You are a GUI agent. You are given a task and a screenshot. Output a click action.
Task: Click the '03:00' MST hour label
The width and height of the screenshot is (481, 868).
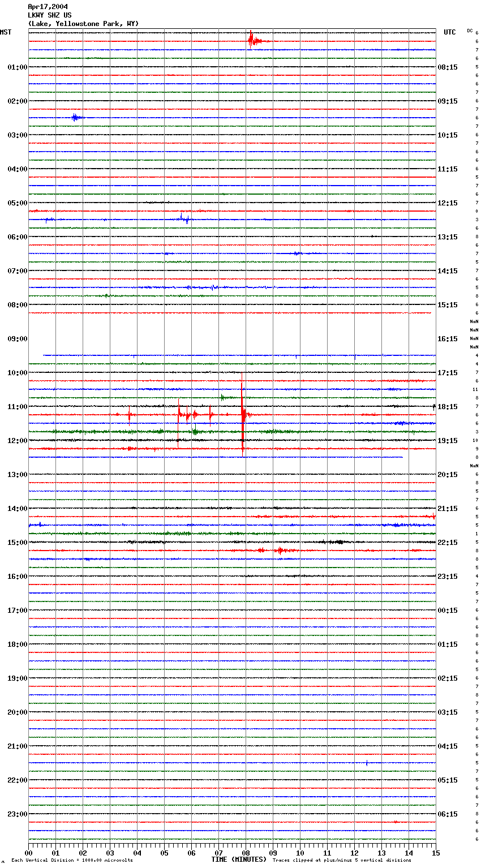click(18, 135)
